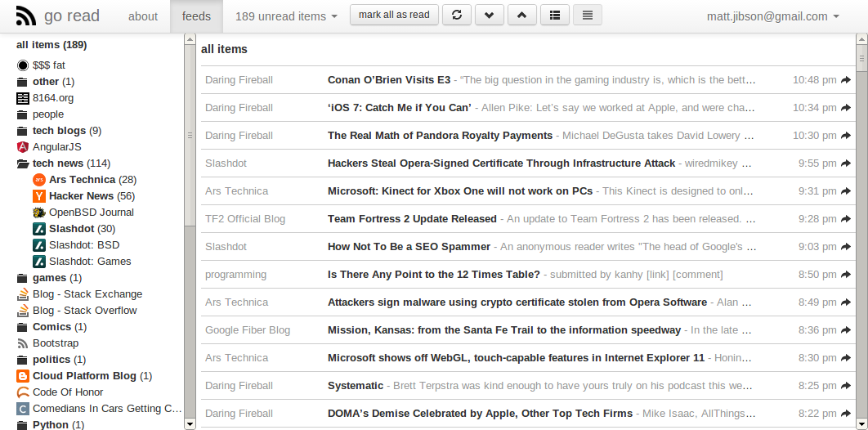Click the programming source label

tap(236, 275)
